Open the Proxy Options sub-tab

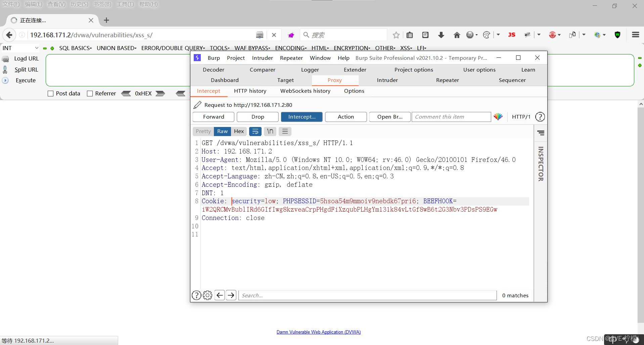click(x=354, y=91)
